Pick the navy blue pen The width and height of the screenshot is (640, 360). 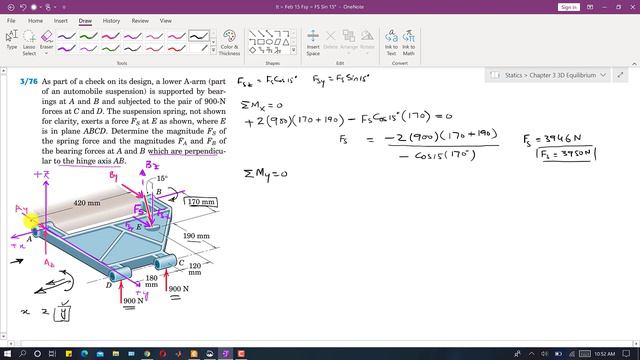point(67,36)
